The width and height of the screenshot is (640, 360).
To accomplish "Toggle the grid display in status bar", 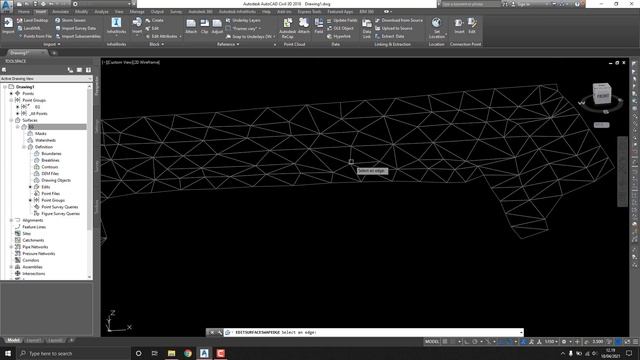I will (445, 342).
